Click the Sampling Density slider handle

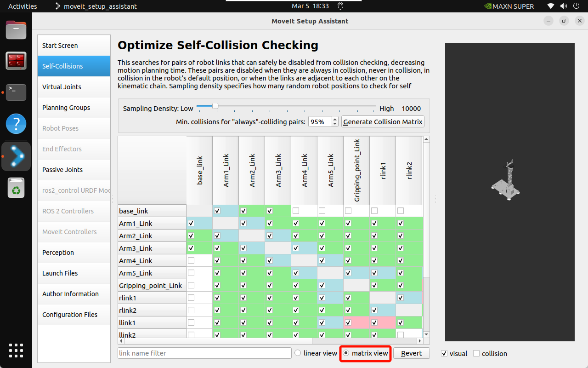coord(215,106)
